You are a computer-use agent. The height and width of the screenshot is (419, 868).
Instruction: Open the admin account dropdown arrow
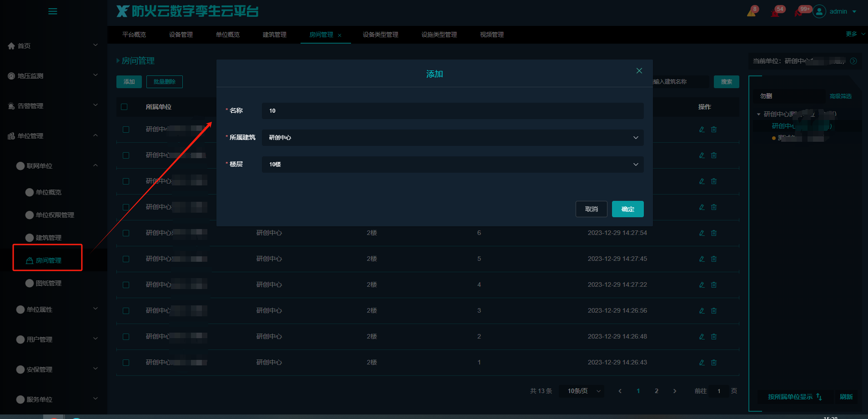tap(854, 12)
